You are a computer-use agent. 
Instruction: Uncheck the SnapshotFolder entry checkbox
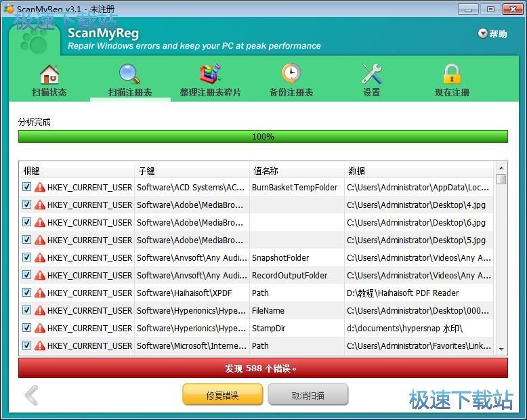tap(26, 257)
